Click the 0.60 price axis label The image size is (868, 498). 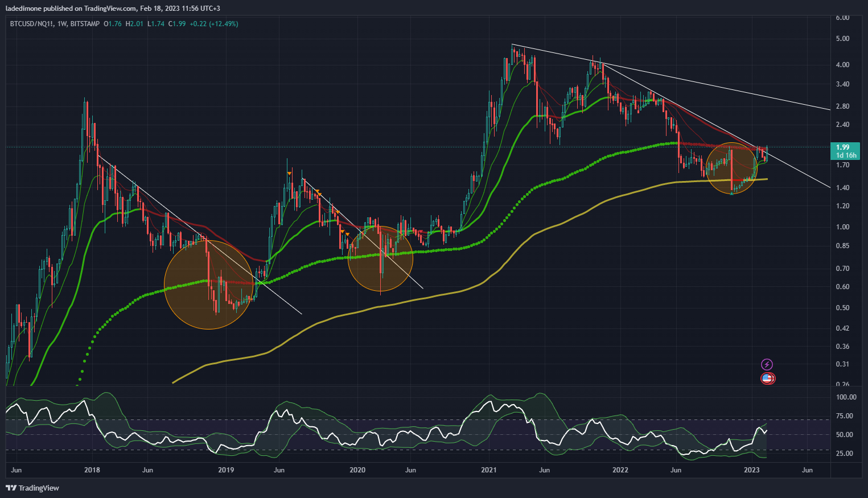coord(842,287)
